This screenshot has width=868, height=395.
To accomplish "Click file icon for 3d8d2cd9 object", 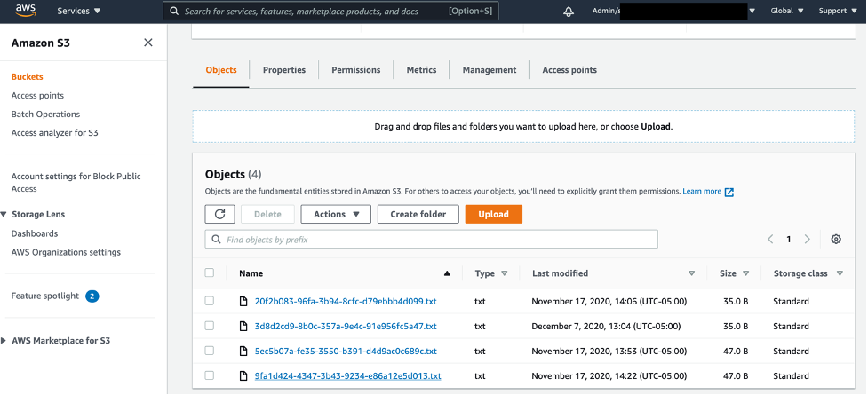I will coord(243,327).
